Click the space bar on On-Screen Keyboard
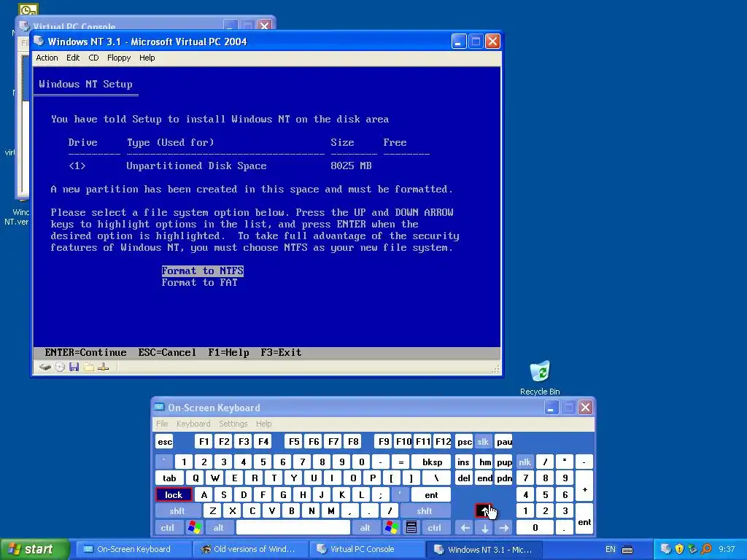The height and width of the screenshot is (560, 747). tap(293, 528)
